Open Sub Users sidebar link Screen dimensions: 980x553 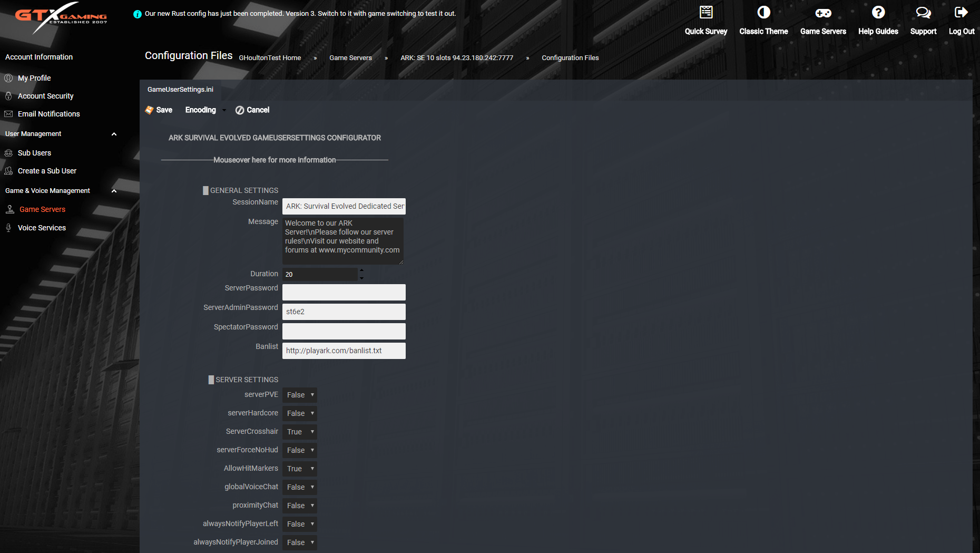[34, 153]
